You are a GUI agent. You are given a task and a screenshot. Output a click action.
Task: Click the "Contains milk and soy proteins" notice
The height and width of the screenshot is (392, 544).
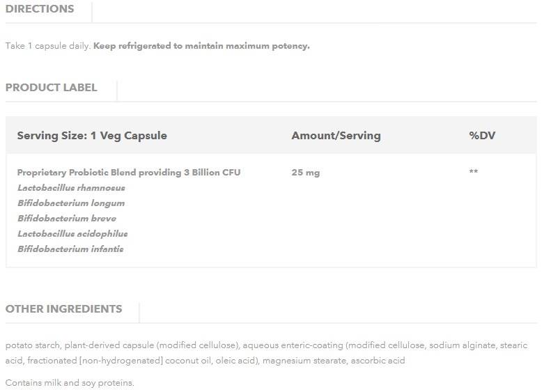(x=70, y=383)
